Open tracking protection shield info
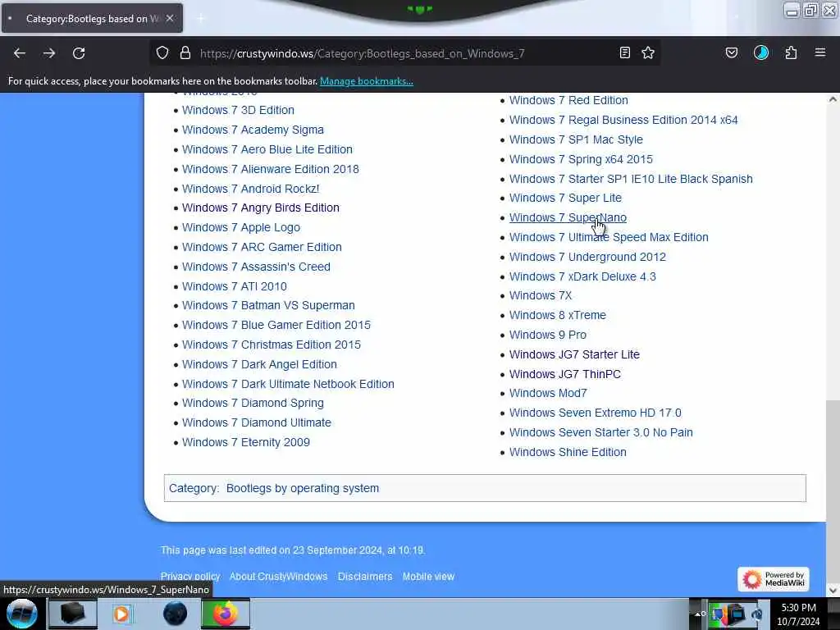Image resolution: width=840 pixels, height=630 pixels. (x=162, y=53)
